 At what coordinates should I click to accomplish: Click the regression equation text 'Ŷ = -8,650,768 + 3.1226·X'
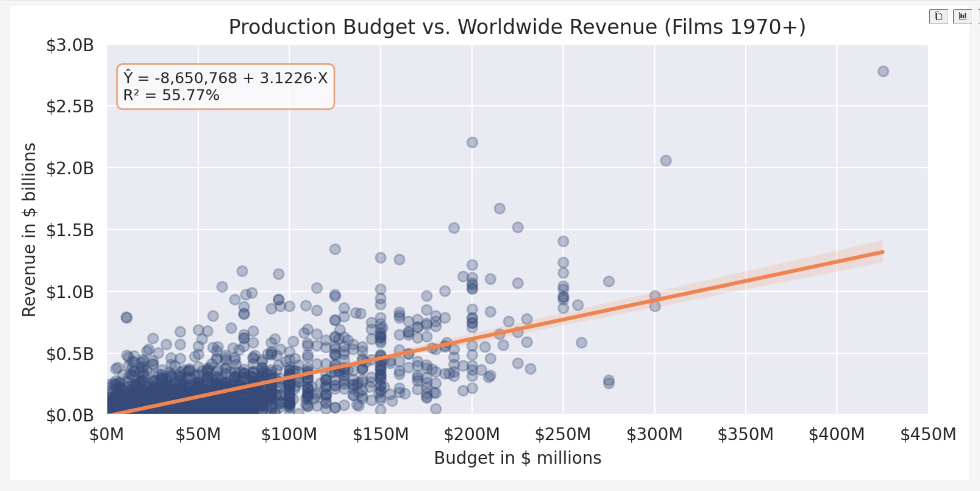[x=226, y=78]
